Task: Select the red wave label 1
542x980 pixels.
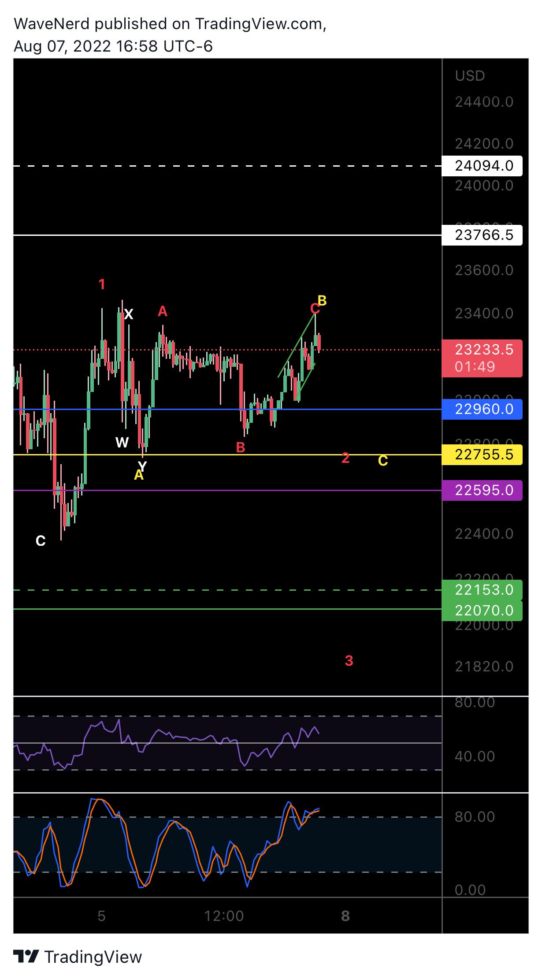Action: coord(102,284)
